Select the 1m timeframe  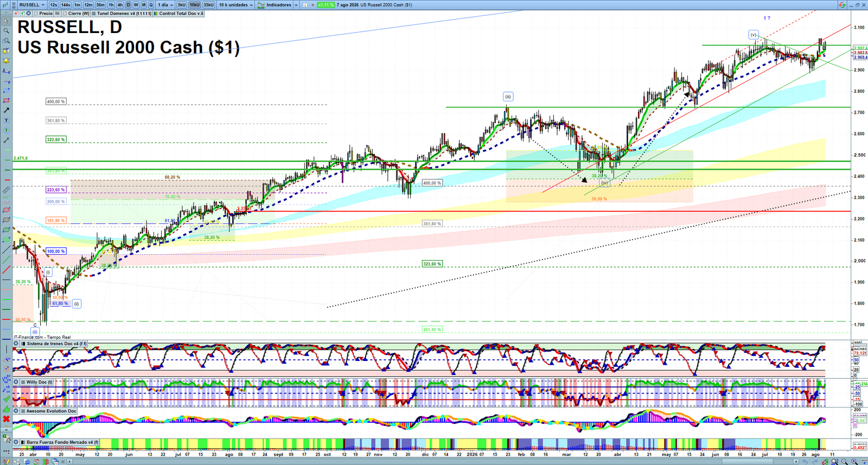(x=77, y=5)
